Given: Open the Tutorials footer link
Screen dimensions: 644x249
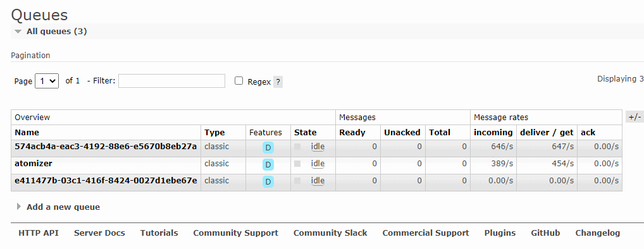Looking at the screenshot, I should [159, 233].
